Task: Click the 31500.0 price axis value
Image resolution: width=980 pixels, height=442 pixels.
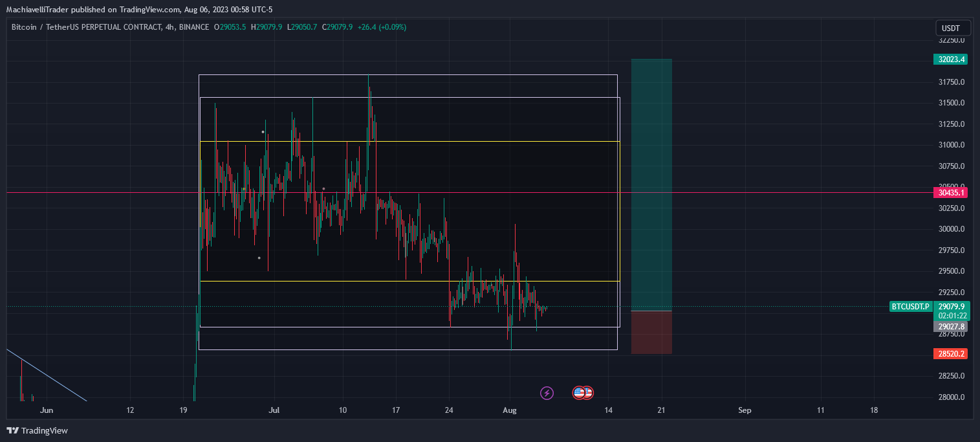Action: click(952, 102)
